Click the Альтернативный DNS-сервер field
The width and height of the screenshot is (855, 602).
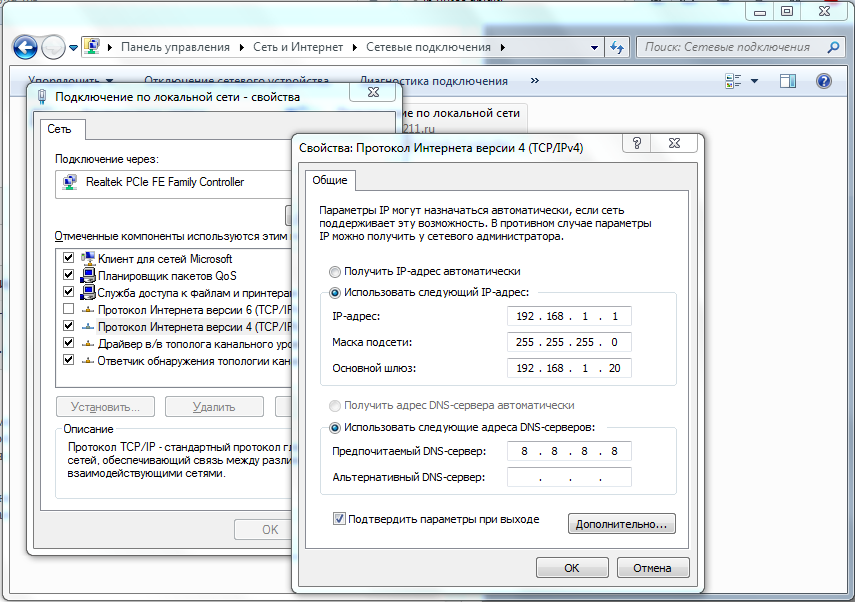[x=569, y=477]
